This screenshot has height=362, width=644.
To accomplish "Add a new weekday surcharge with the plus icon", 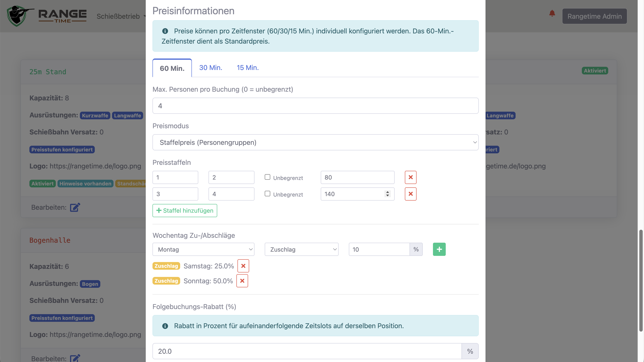I will [439, 249].
